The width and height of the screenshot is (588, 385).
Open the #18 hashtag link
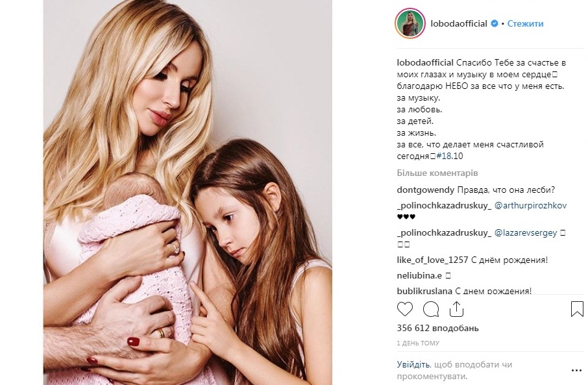coord(444,156)
